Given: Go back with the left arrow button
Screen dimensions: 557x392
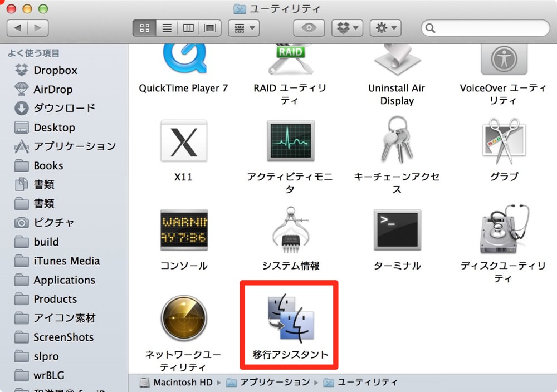Looking at the screenshot, I should [x=17, y=28].
